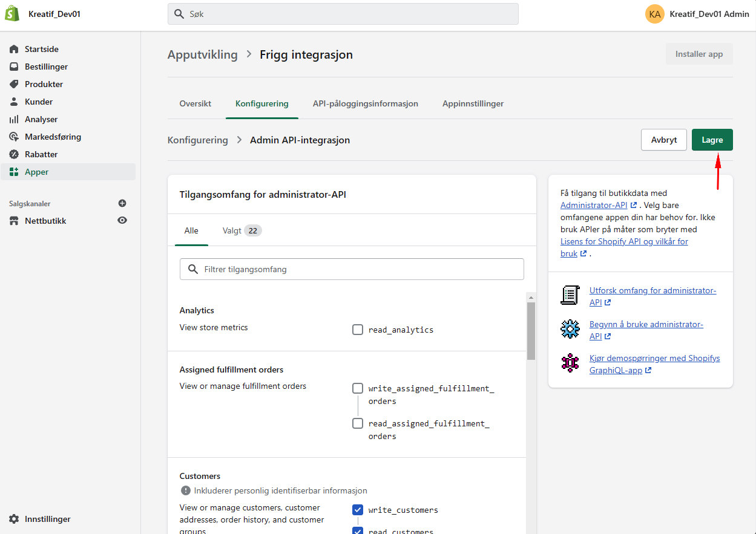
Task: Open Kunder in sidebar
Action: 68,102
